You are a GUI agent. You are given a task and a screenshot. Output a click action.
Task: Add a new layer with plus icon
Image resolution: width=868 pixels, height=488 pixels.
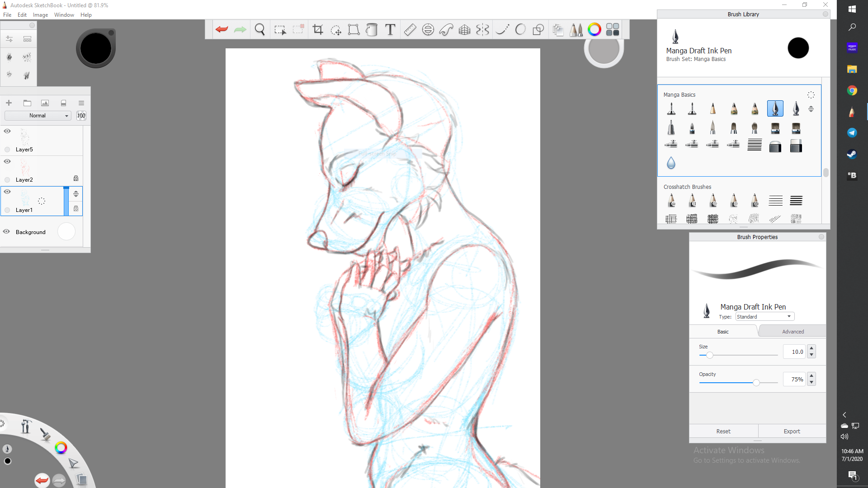click(x=9, y=103)
